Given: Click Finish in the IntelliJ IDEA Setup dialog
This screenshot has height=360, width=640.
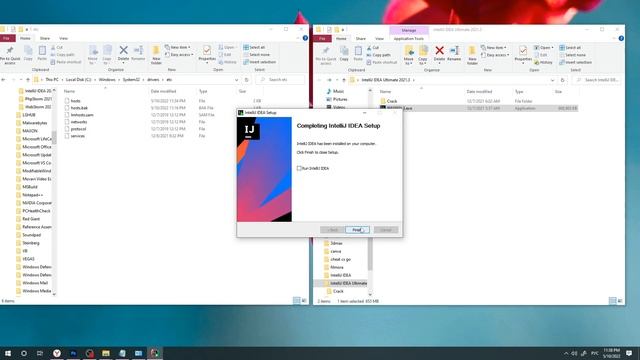Looking at the screenshot, I should point(357,230).
